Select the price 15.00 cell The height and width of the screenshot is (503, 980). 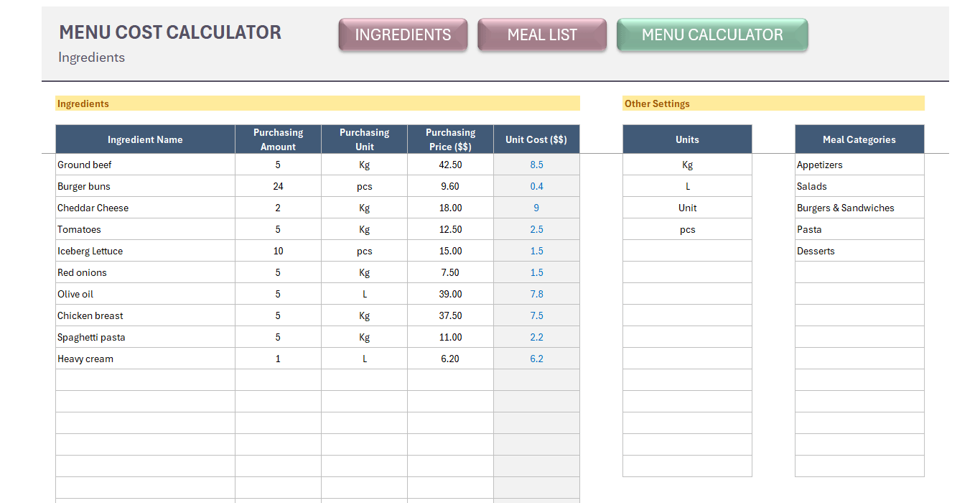click(450, 251)
